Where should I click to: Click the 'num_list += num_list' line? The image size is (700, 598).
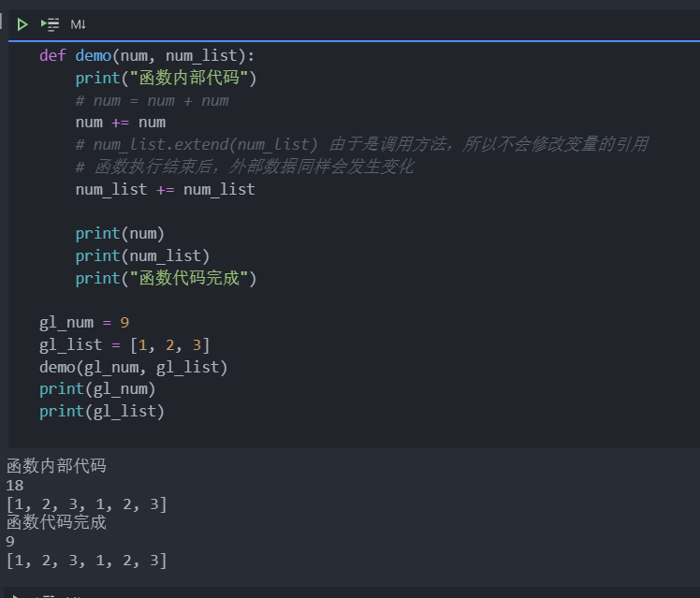pyautogui.click(x=166, y=190)
